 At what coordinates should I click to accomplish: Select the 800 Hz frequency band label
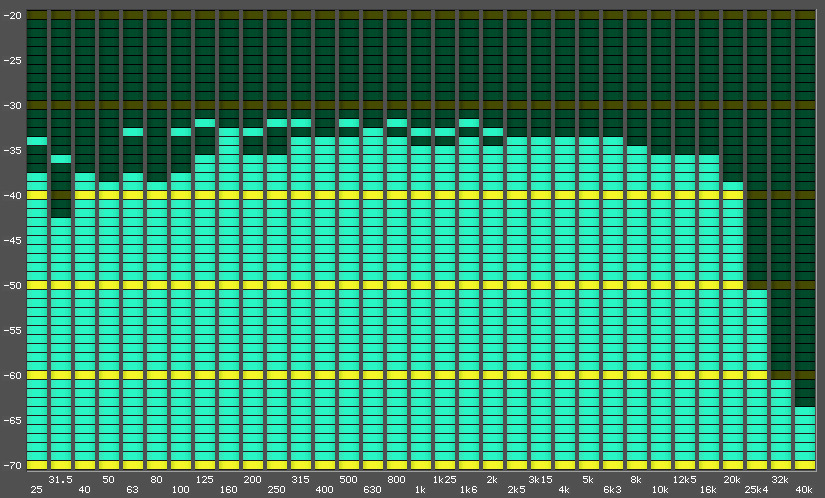point(396,480)
